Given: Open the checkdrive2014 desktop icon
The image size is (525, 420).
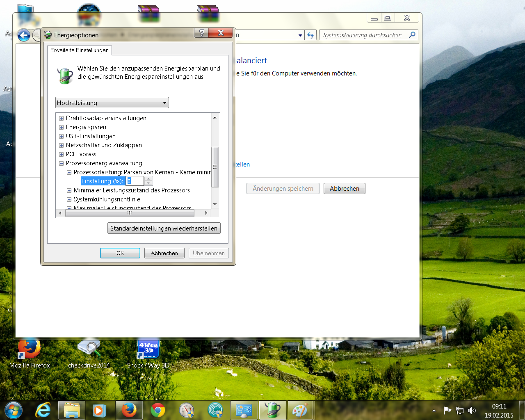Looking at the screenshot, I should pyautogui.click(x=89, y=354).
